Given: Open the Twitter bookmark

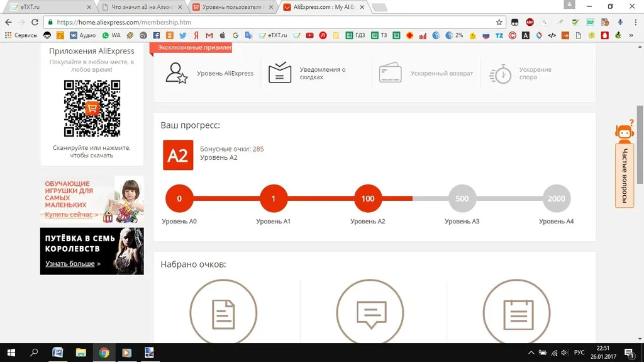Looking at the screenshot, I should [x=183, y=35].
